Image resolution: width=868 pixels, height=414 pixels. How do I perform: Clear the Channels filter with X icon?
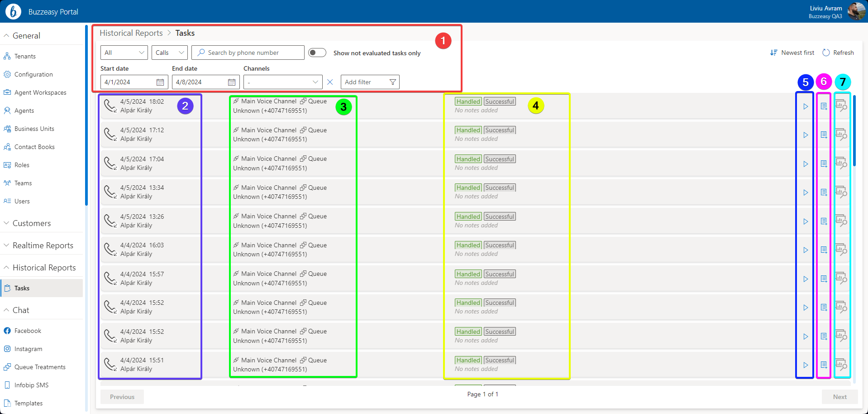tap(330, 82)
